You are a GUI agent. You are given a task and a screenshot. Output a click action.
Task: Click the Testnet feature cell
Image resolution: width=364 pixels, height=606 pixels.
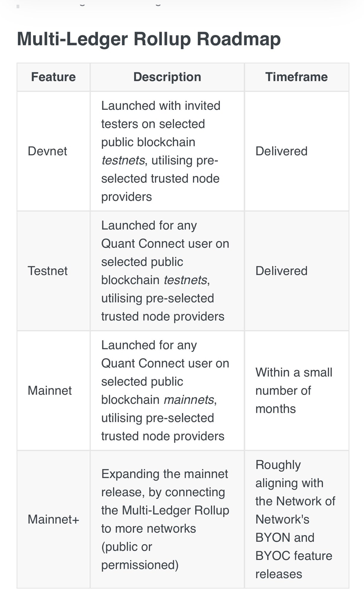point(48,271)
